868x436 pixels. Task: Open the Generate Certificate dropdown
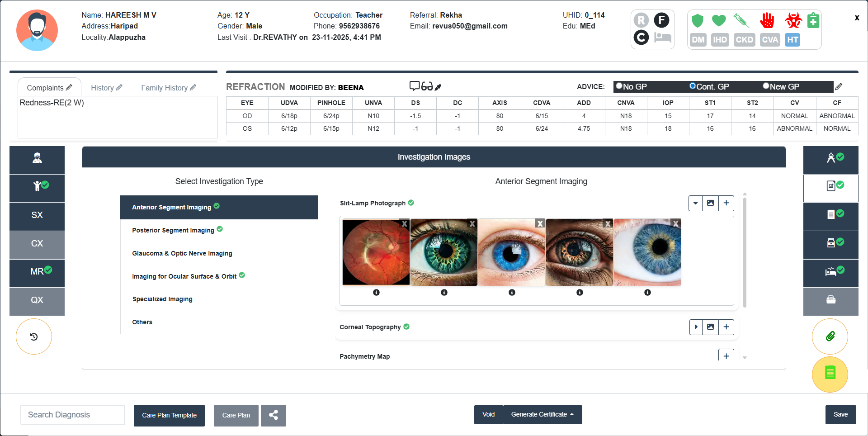pyautogui.click(x=542, y=415)
